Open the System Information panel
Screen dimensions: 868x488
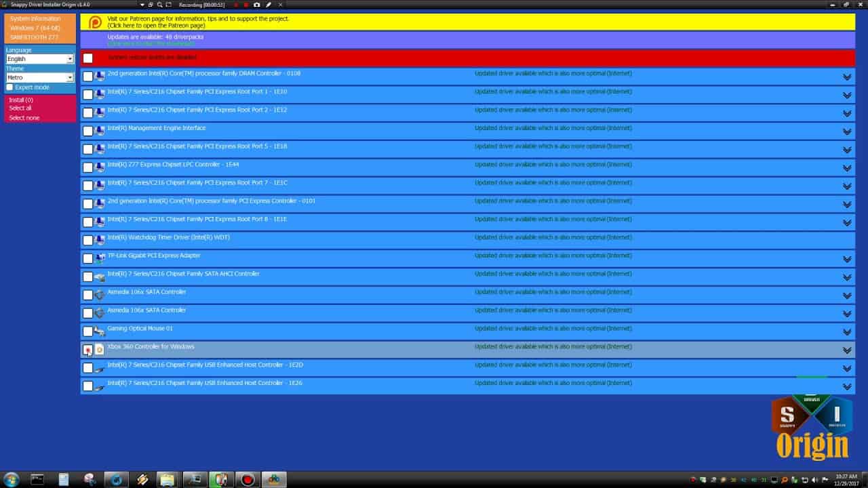35,19
